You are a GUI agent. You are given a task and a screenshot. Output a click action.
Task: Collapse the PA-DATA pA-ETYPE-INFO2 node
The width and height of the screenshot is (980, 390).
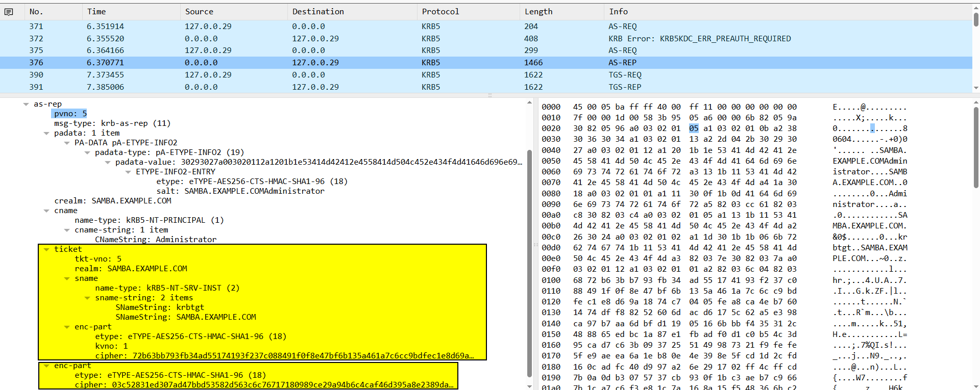point(67,143)
